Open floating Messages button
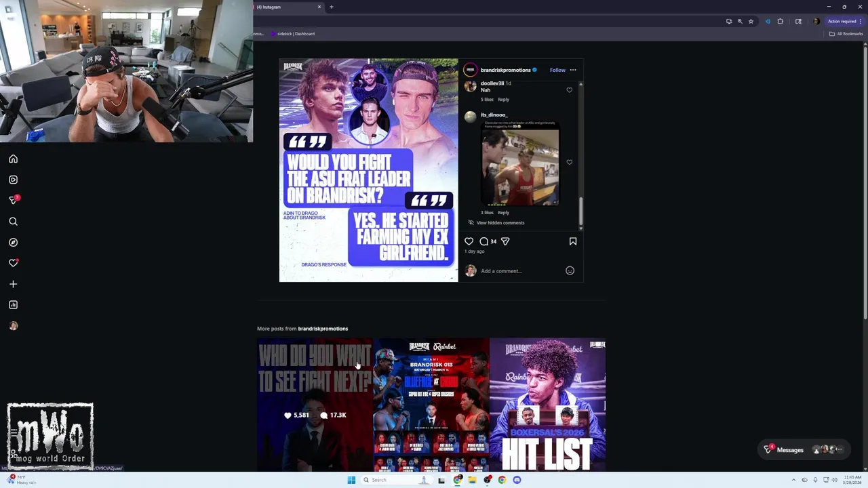The height and width of the screenshot is (488, 868). (x=804, y=449)
